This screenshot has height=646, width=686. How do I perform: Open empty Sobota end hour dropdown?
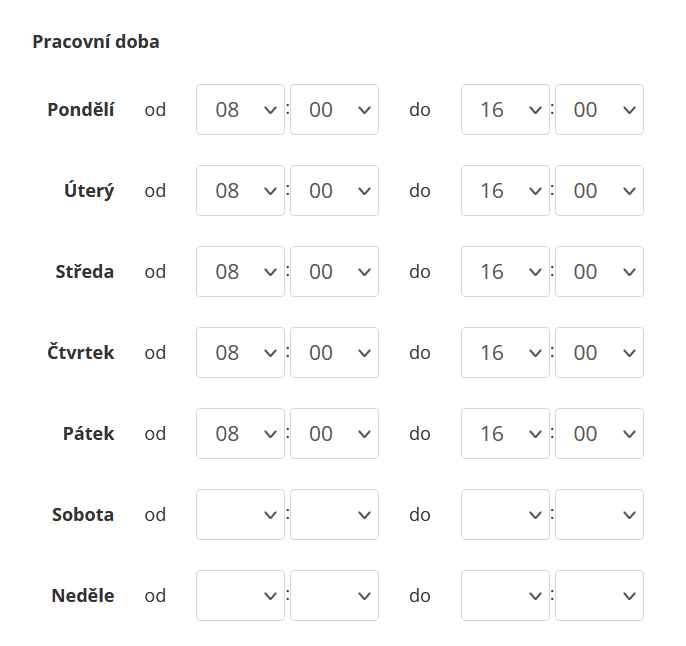(x=505, y=515)
